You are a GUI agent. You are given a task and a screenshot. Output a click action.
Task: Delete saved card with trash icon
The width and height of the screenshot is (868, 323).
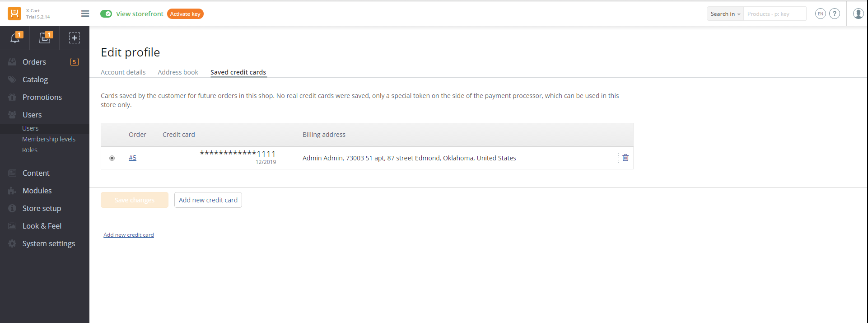pos(625,158)
